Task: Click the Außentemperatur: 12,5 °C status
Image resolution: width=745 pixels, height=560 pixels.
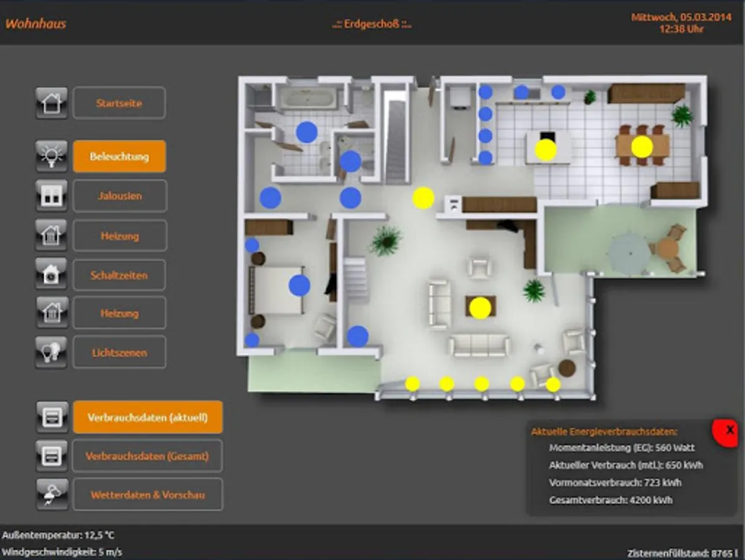Action: tap(58, 535)
